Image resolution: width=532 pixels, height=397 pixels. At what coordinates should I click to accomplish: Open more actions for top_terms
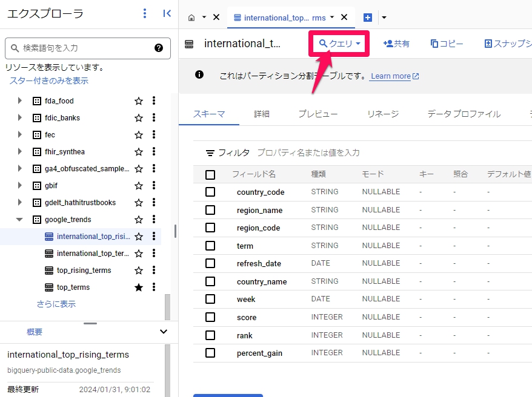(154, 287)
